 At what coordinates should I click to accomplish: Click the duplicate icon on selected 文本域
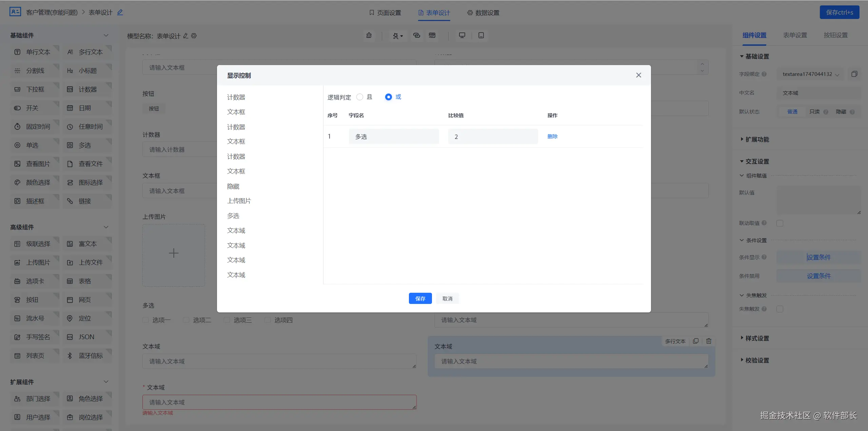coord(695,341)
